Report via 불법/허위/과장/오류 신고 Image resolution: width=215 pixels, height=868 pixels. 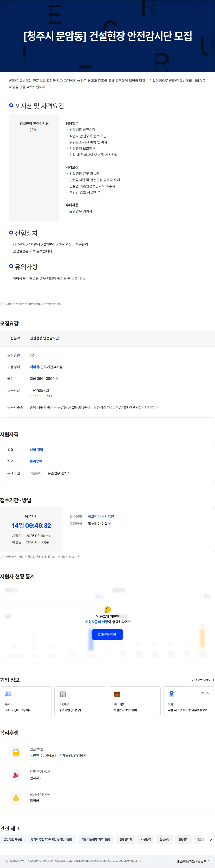pyautogui.click(x=193, y=861)
